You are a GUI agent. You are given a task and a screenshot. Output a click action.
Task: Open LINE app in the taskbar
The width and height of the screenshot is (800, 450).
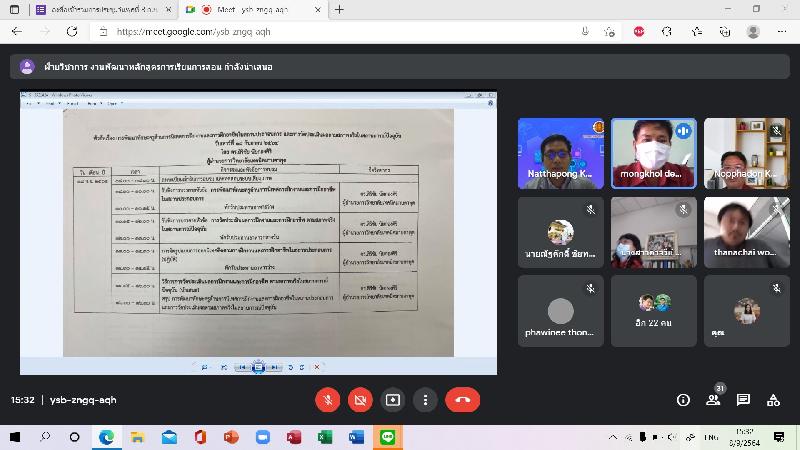(x=387, y=437)
